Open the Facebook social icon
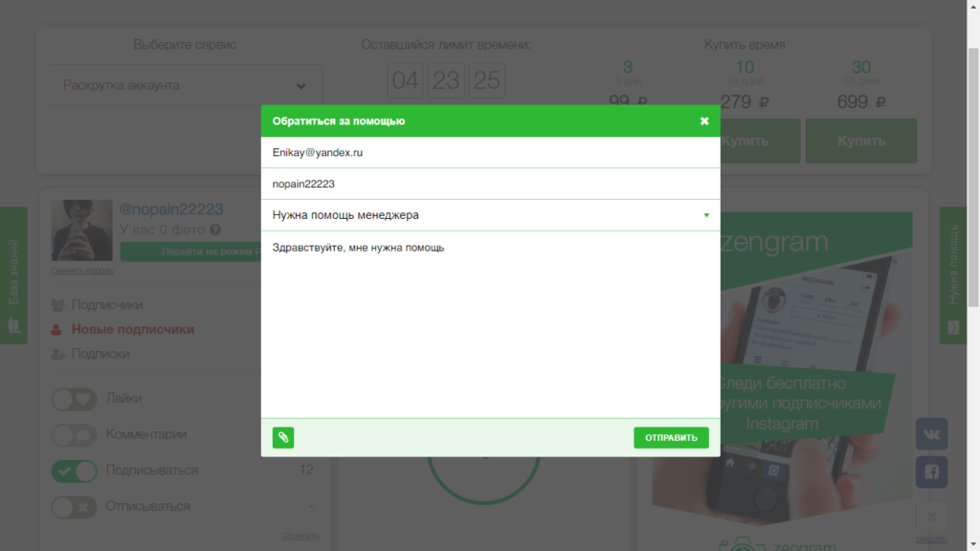The image size is (980, 551). tap(931, 473)
